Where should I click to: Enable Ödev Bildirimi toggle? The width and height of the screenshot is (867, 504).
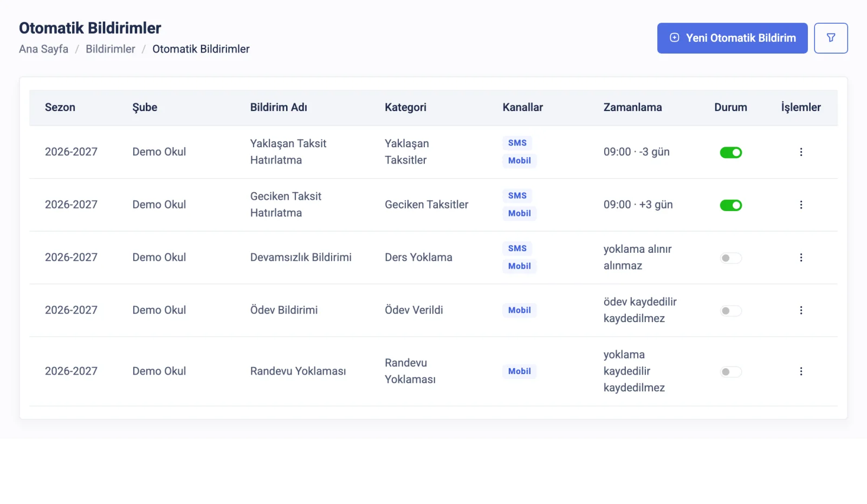pyautogui.click(x=730, y=311)
